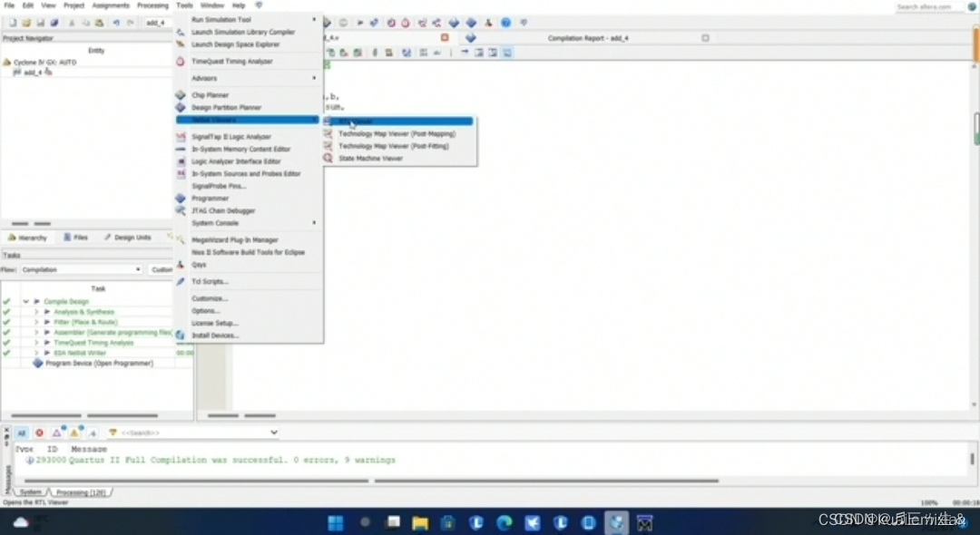Click the Install Devices globe icon
This screenshot has width=980, height=535.
point(180,336)
